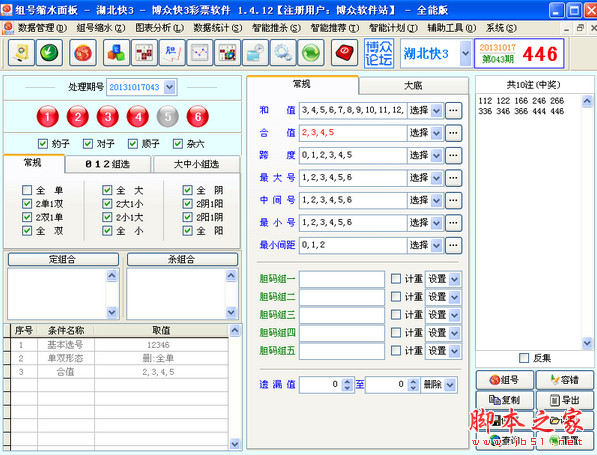Click the 组号 button

pyautogui.click(x=504, y=380)
